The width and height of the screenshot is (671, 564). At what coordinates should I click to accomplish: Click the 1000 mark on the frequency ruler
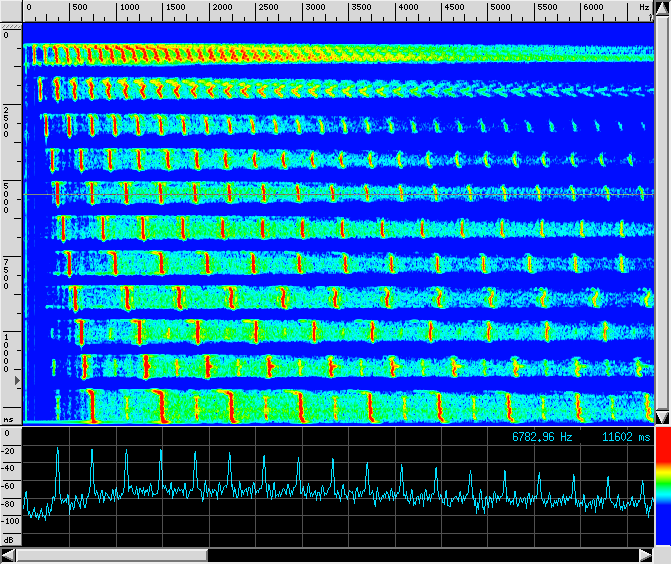(129, 7)
